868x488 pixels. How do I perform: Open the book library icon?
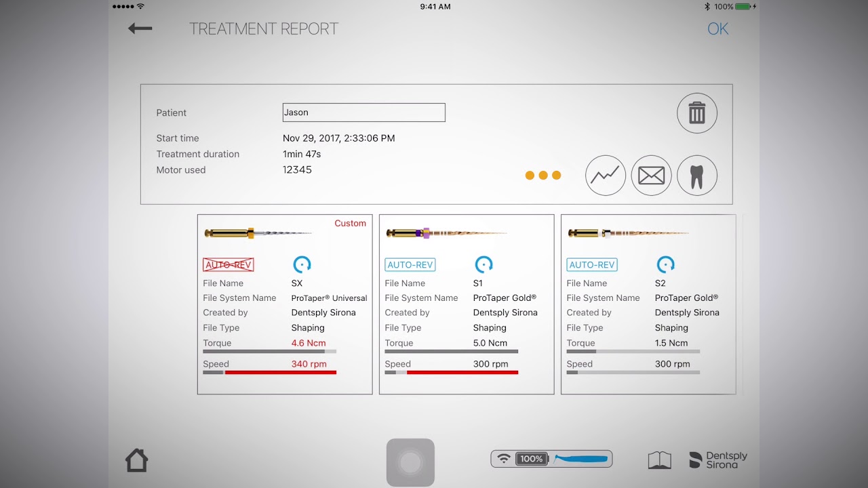point(659,461)
